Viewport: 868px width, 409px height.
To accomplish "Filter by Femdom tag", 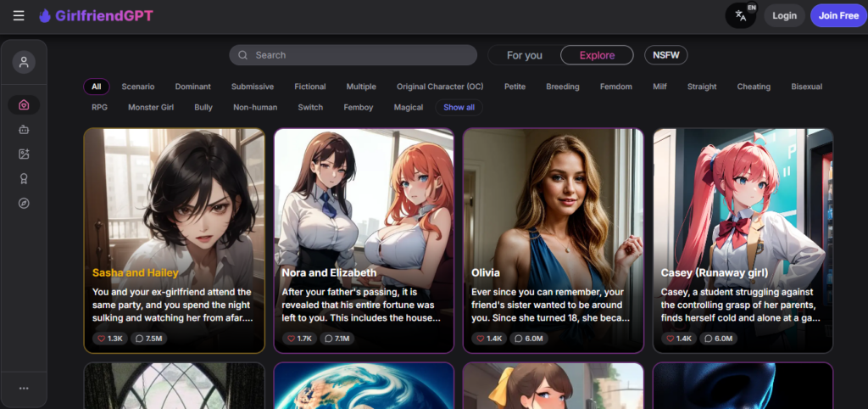I will click(x=616, y=87).
